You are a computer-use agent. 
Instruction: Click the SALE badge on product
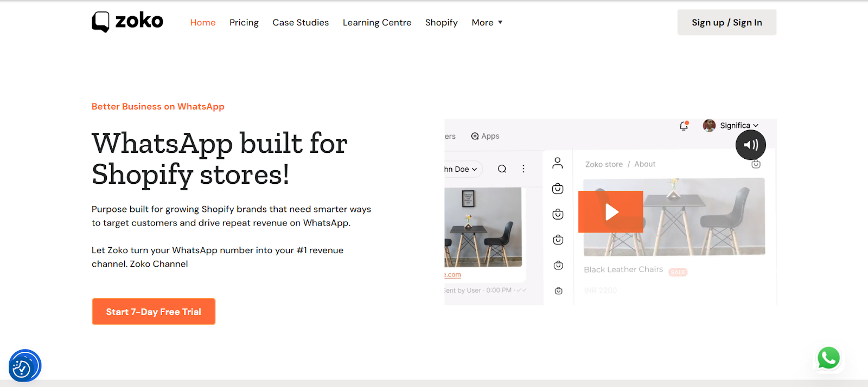(x=678, y=272)
